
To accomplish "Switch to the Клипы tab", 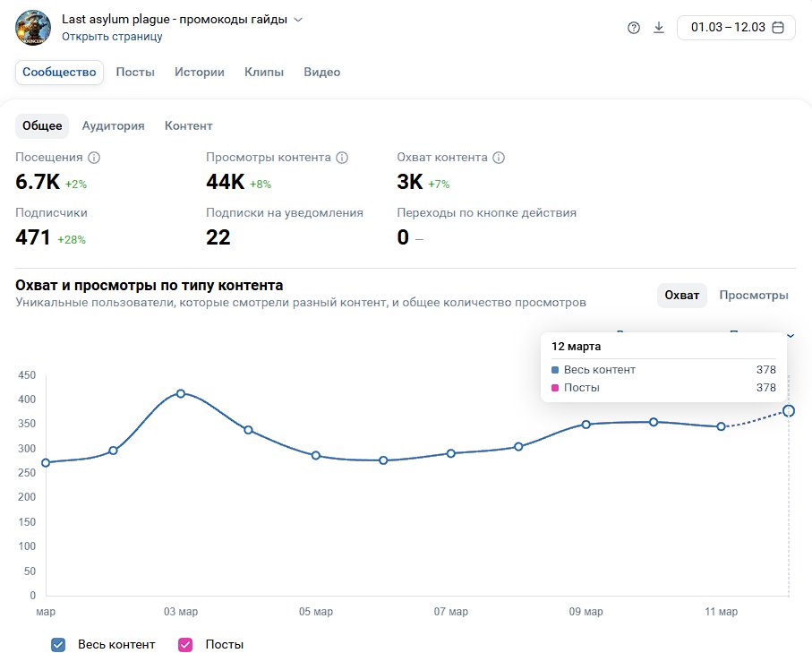I will (x=264, y=73).
